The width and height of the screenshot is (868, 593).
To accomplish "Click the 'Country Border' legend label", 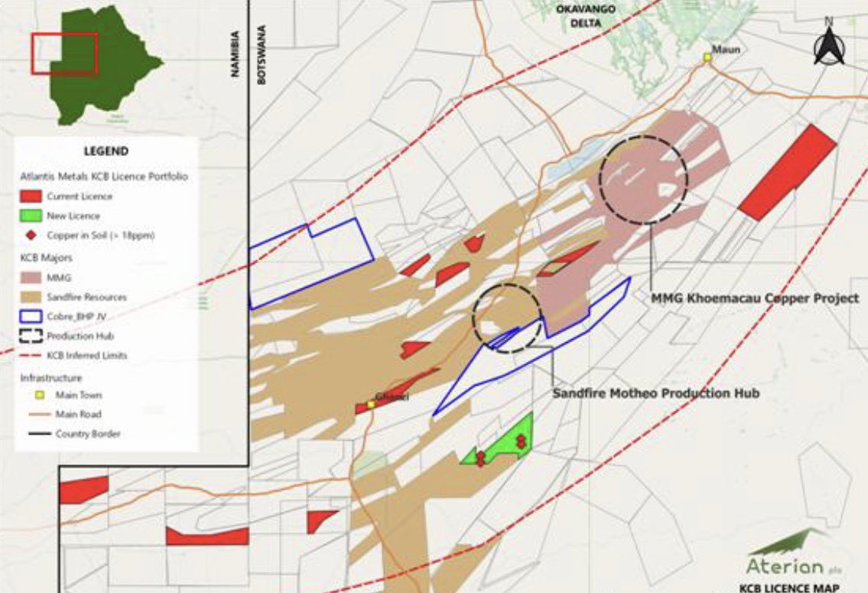I will [x=87, y=434].
